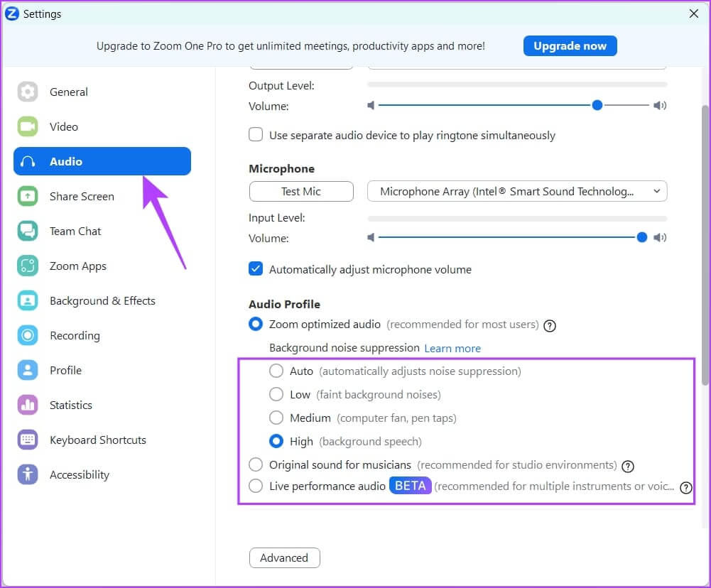
Task: Select the Zoom optimized audio profile
Action: pyautogui.click(x=256, y=324)
